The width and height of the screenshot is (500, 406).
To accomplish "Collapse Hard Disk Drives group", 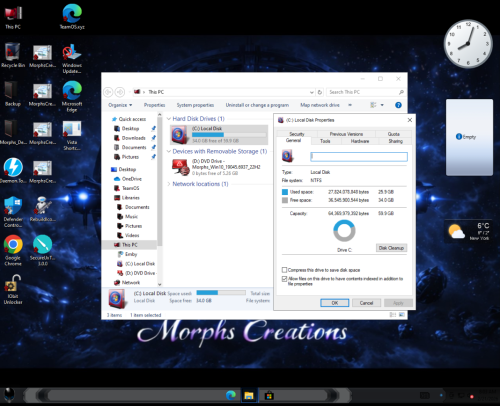I will 169,119.
